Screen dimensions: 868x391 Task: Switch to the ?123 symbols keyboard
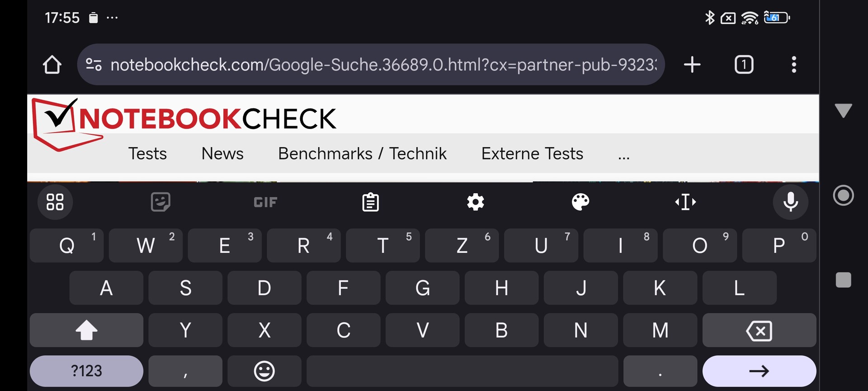pyautogui.click(x=86, y=371)
